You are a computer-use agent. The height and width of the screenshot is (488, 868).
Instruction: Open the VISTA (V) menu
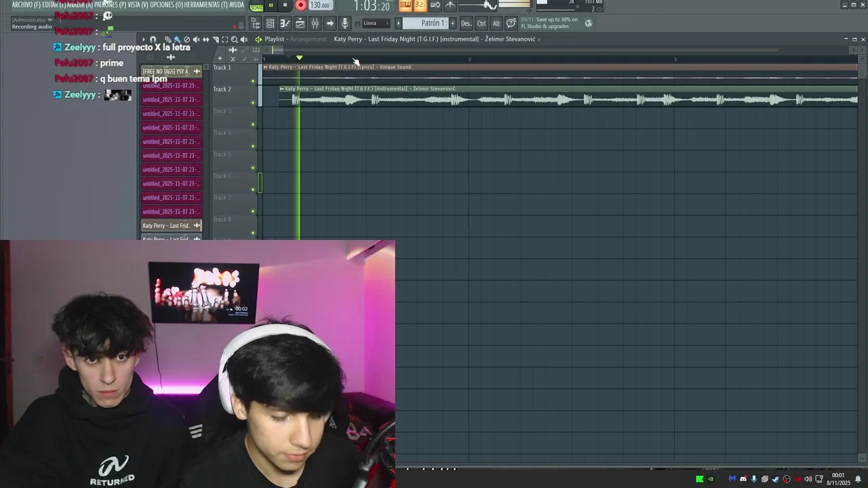pyautogui.click(x=138, y=4)
